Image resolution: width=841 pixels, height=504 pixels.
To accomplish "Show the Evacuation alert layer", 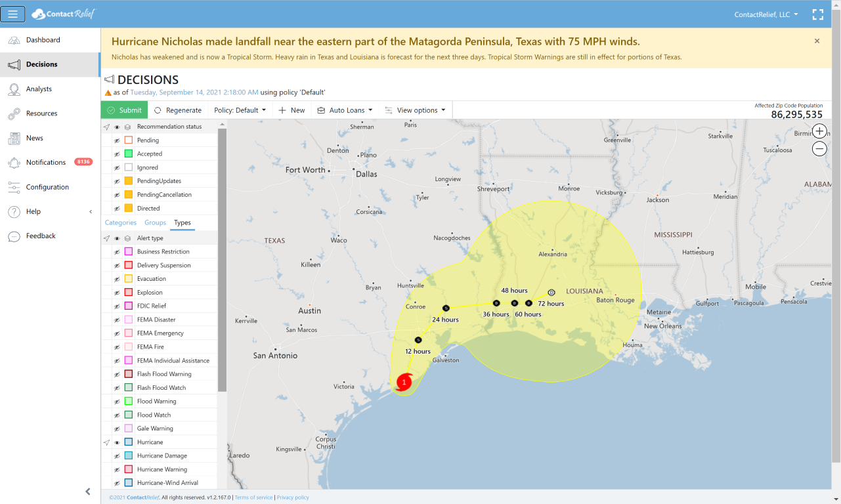I will [117, 279].
